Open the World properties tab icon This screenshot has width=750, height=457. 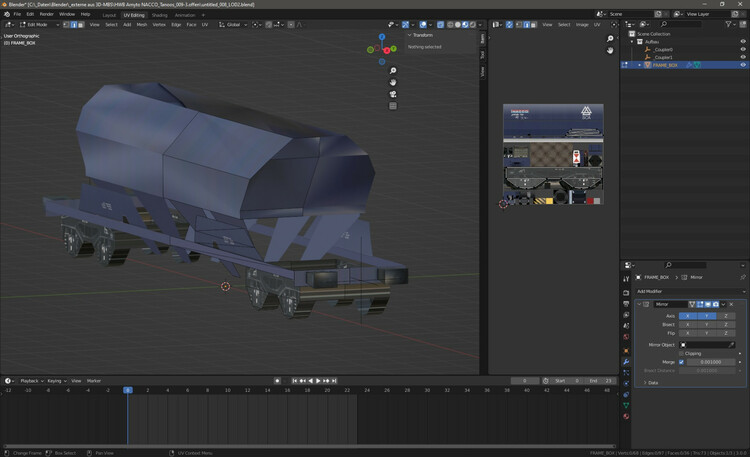pyautogui.click(x=626, y=337)
